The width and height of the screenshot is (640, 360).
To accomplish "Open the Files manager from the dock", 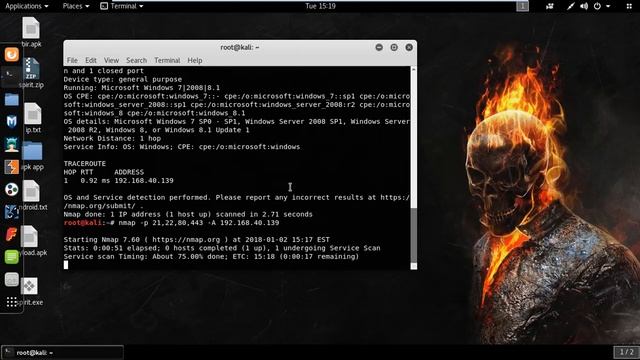I will point(11,99).
